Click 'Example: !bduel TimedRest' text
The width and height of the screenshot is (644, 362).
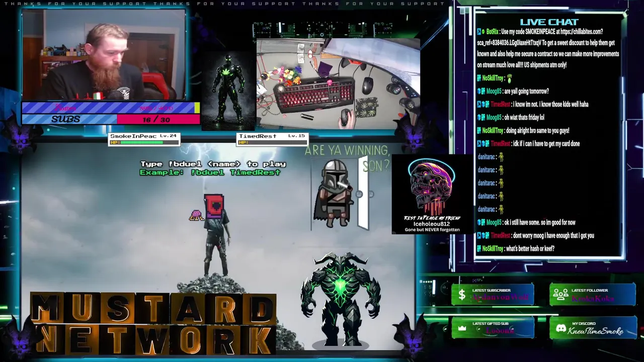[x=210, y=172]
